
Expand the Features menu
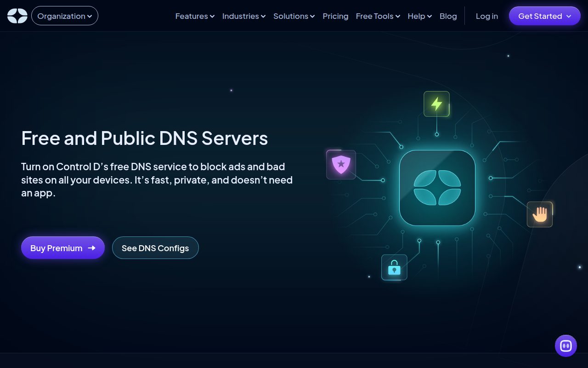pos(195,16)
